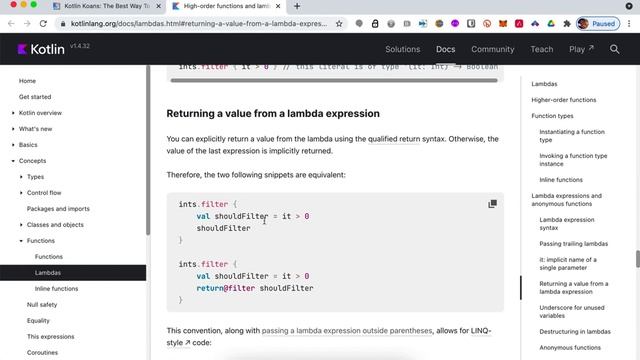Open the Chrome three-dot menu
This screenshot has width=640, height=360.
[629, 24]
